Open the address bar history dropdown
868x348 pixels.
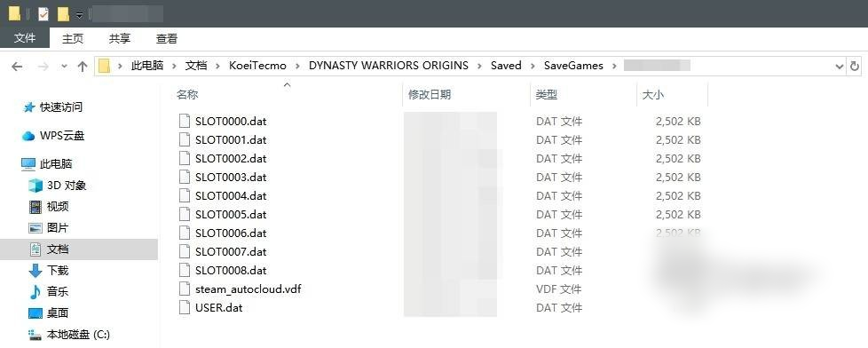tap(839, 66)
